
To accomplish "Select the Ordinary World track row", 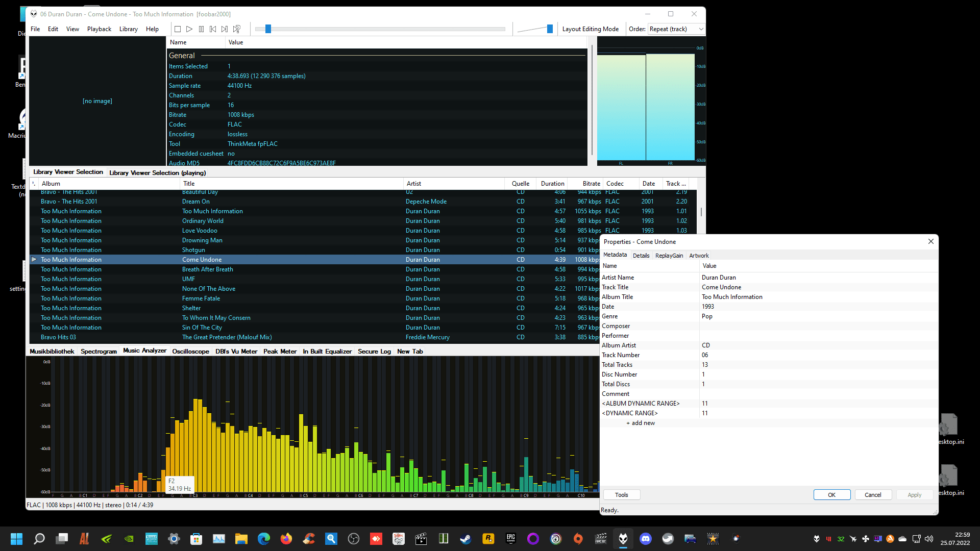I will click(203, 221).
